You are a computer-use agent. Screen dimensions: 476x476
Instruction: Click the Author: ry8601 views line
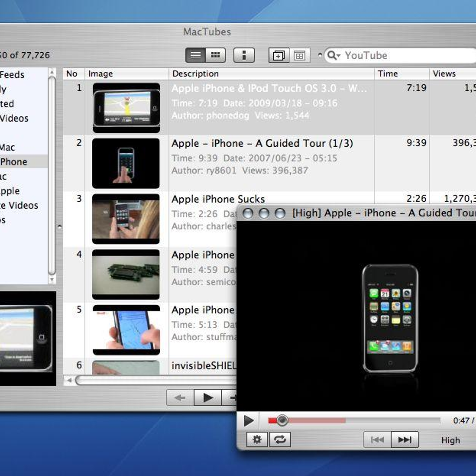pos(240,170)
